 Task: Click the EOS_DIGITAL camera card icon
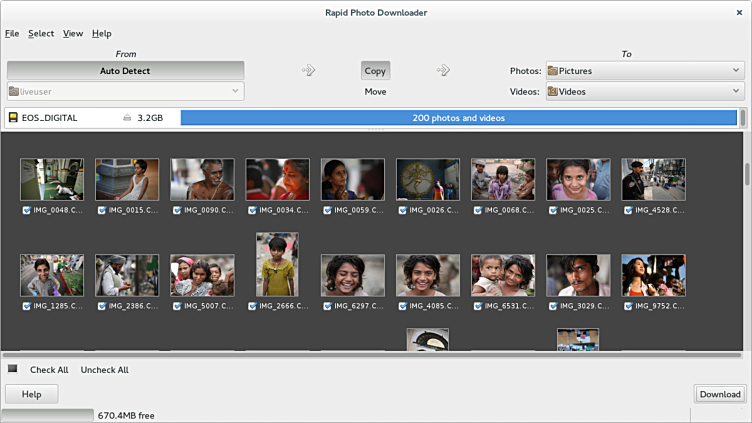[13, 118]
